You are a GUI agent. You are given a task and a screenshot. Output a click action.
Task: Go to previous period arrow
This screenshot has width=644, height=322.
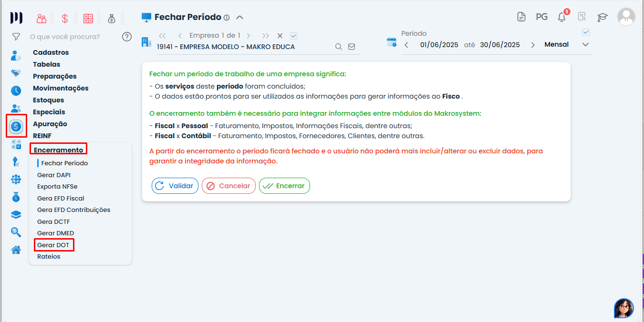pos(406,45)
